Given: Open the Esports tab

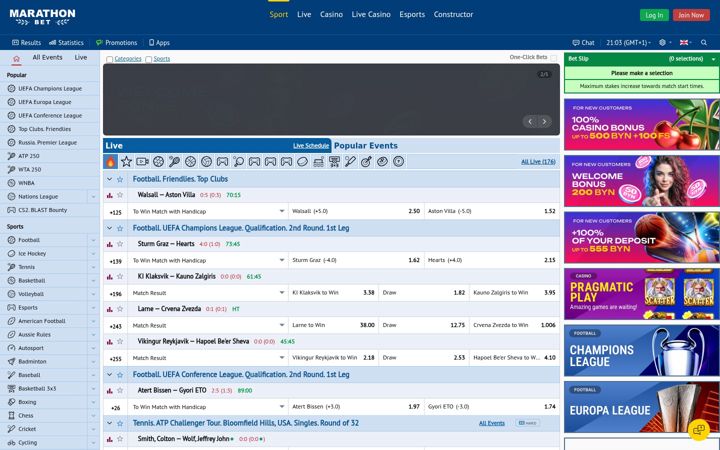Looking at the screenshot, I should [x=412, y=15].
